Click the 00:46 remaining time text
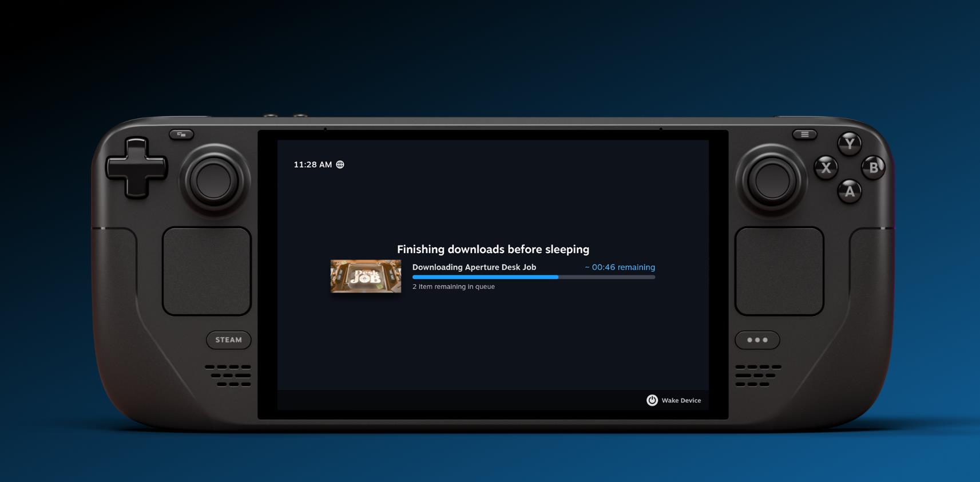980x482 pixels. 620,267
